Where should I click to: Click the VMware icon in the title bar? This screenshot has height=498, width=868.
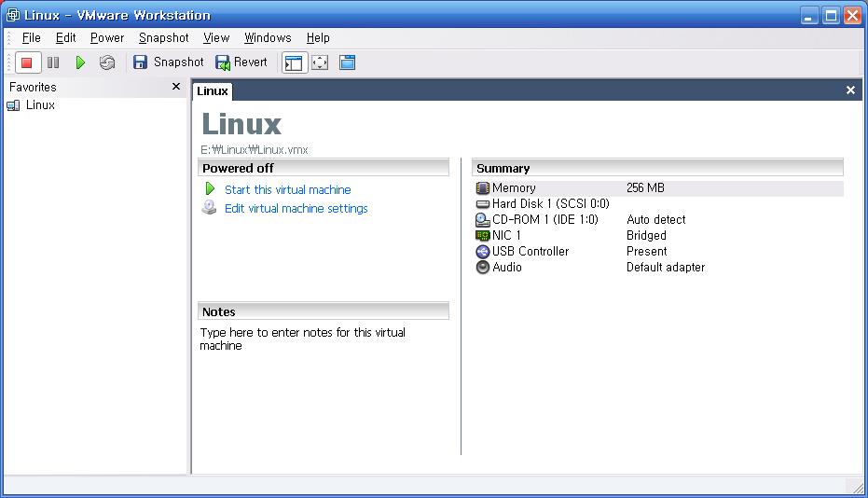[13, 15]
